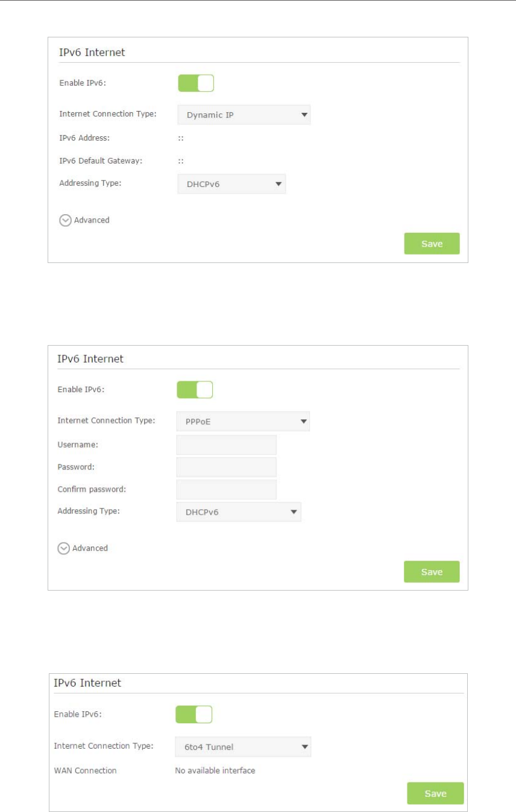516x812 pixels.
Task: Click dropdown arrow next to Dynamic IP
Action: 304,114
